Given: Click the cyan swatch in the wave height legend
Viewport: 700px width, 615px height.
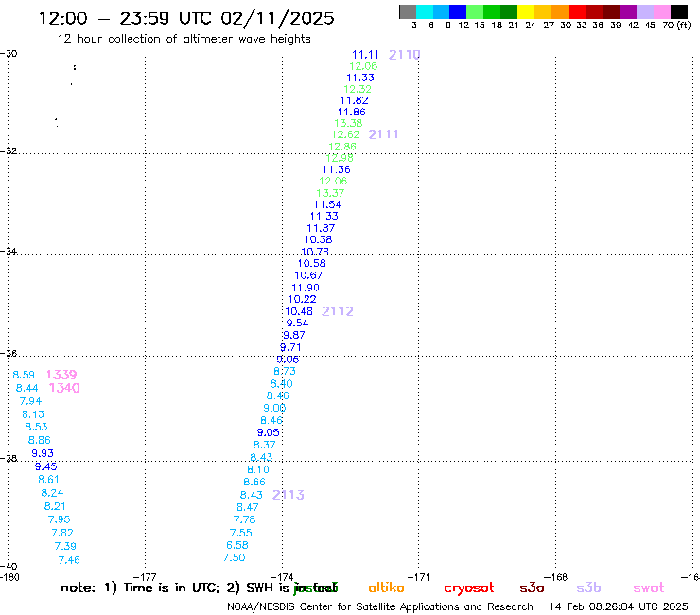Looking at the screenshot, I should click(x=425, y=12).
